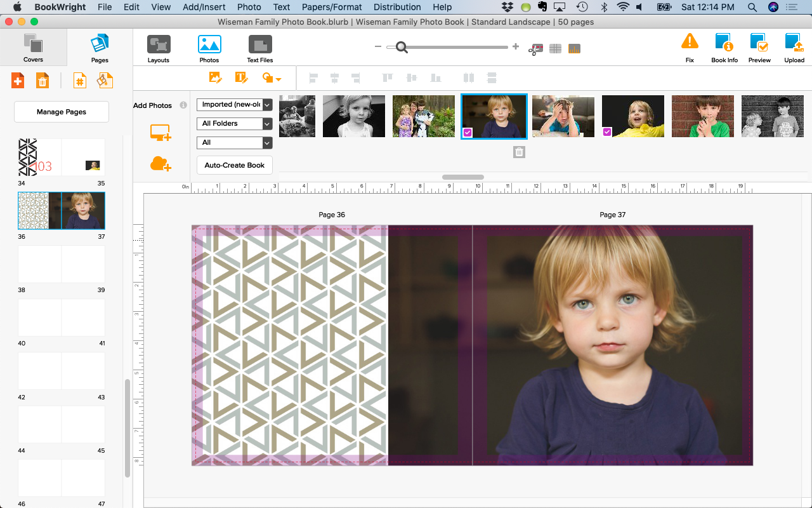Click the zoom in plus button
The height and width of the screenshot is (508, 812).
click(515, 46)
